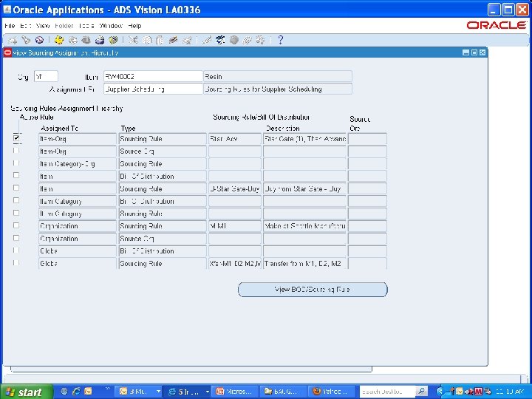Click the Assignment Set field Supplier Scheduling

(x=153, y=89)
